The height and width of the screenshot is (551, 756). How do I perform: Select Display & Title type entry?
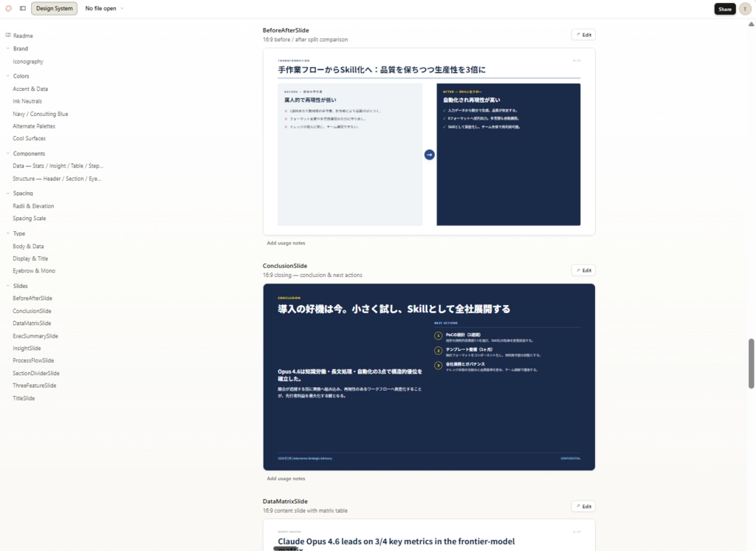pyautogui.click(x=30, y=259)
